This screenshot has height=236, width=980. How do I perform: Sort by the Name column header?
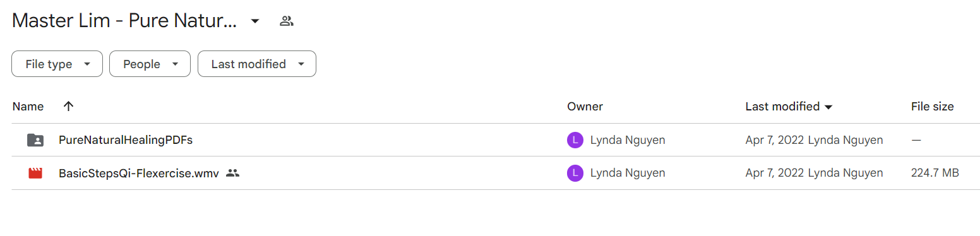click(x=28, y=107)
